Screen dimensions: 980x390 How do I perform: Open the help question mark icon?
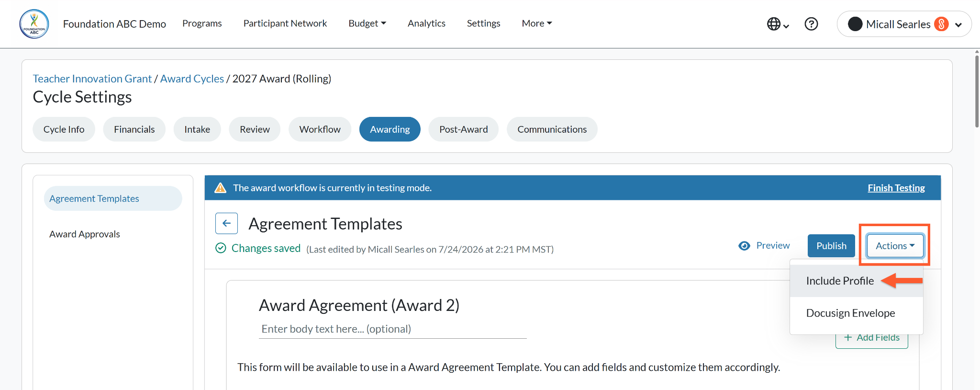811,24
